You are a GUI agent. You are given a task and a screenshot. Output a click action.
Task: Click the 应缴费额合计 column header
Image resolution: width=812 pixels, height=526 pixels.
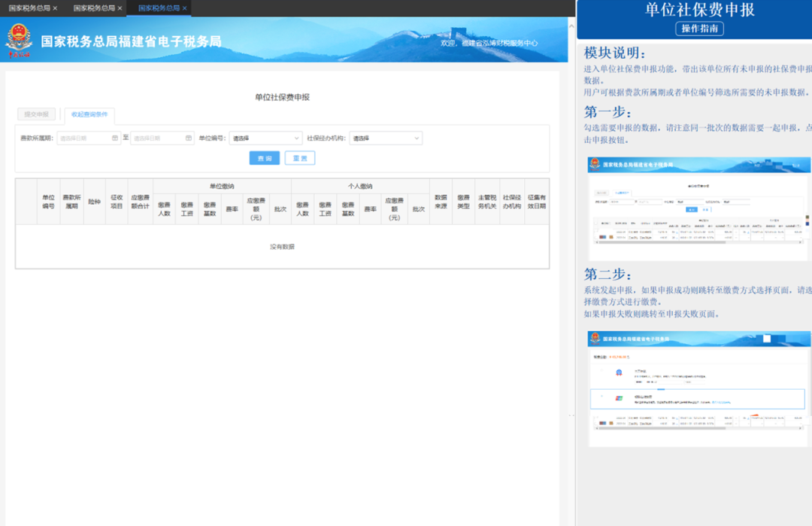coord(141,202)
